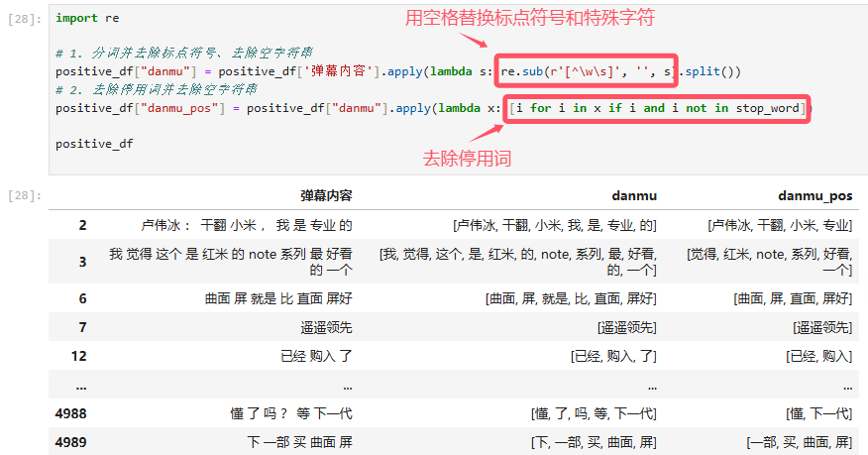
Task: Click the 'danmu' column header
Action: (x=635, y=196)
